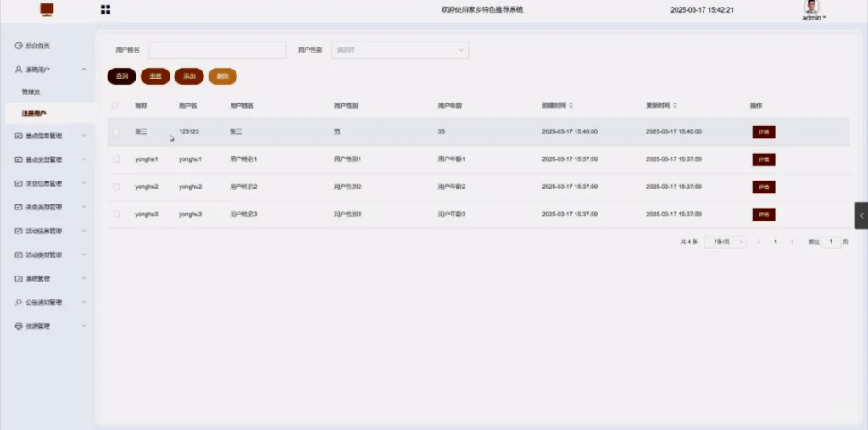
Task: Click the icon beside 景点信息管理
Action: tap(19, 136)
